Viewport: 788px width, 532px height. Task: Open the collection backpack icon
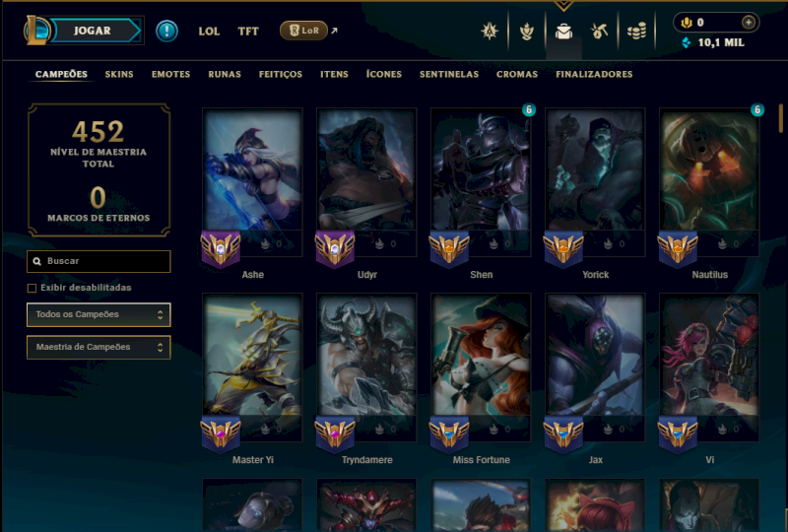[563, 32]
